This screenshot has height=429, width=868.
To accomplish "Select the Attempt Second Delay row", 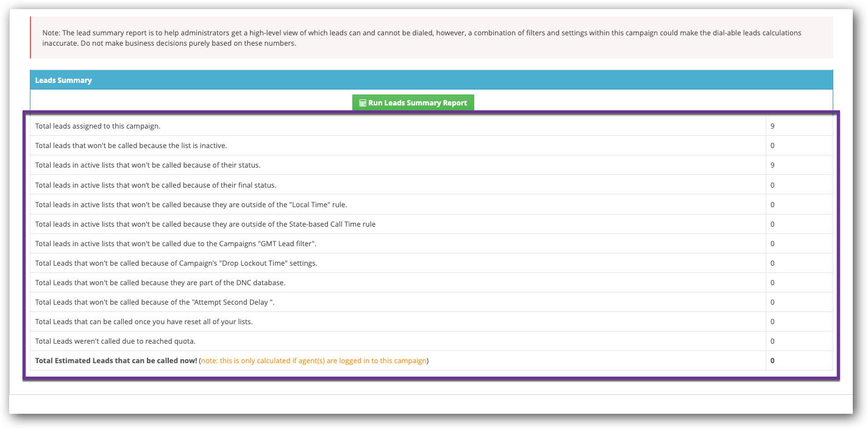I will pyautogui.click(x=244, y=302).
